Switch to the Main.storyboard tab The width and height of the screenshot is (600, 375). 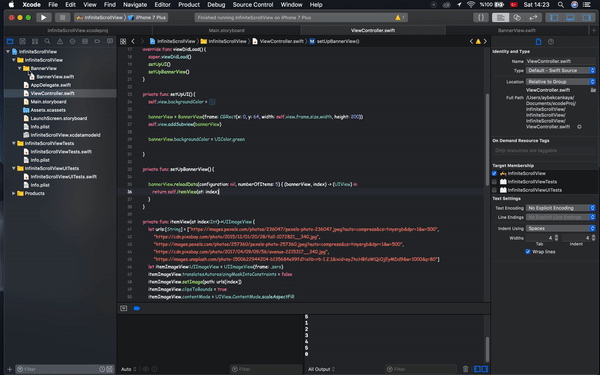(227, 30)
